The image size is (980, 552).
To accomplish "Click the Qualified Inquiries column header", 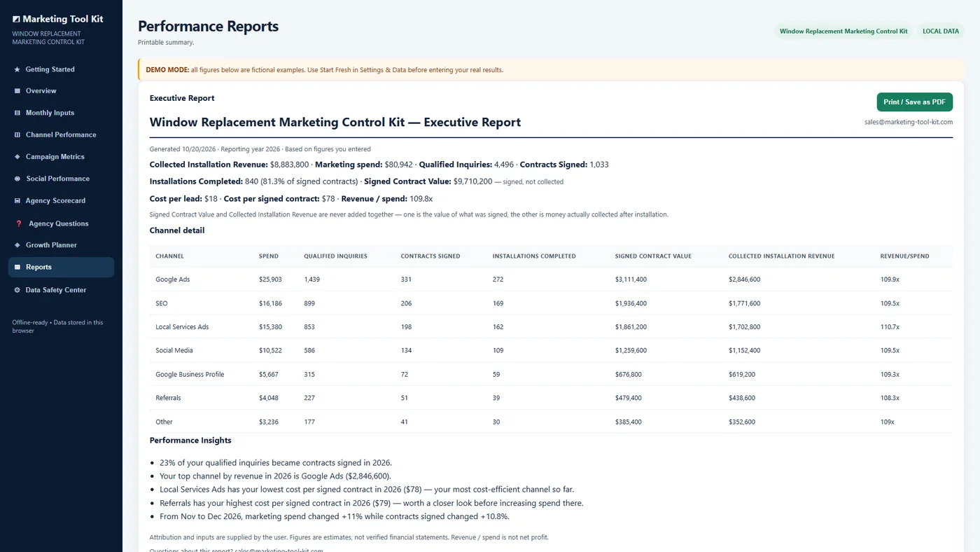I will 335,256.
